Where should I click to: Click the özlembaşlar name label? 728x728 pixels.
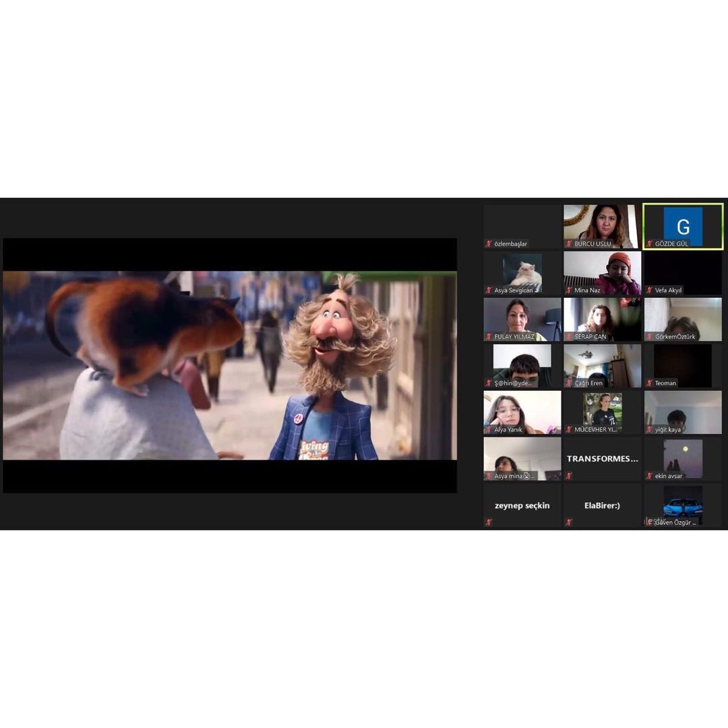pos(511,244)
